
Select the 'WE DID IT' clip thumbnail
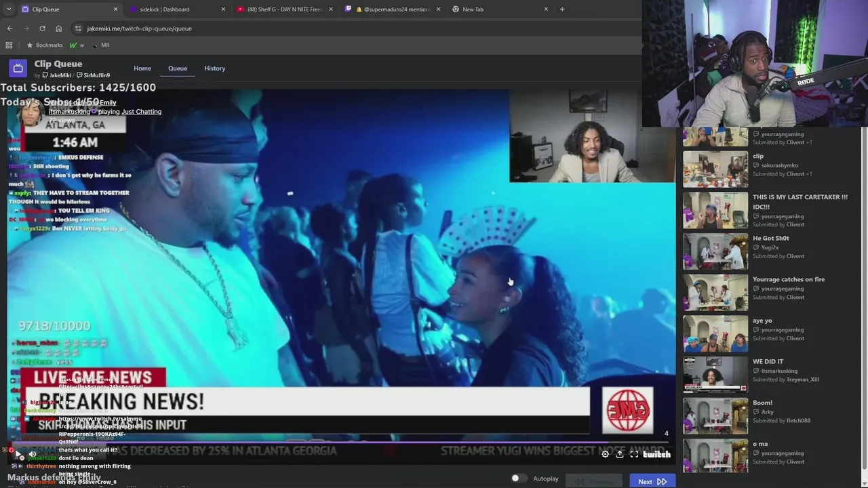pos(715,374)
